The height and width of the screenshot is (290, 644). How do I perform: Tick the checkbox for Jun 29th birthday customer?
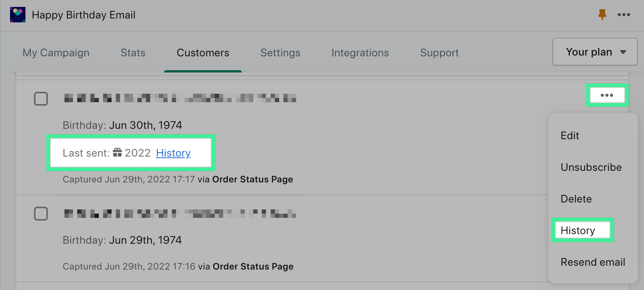tap(41, 214)
